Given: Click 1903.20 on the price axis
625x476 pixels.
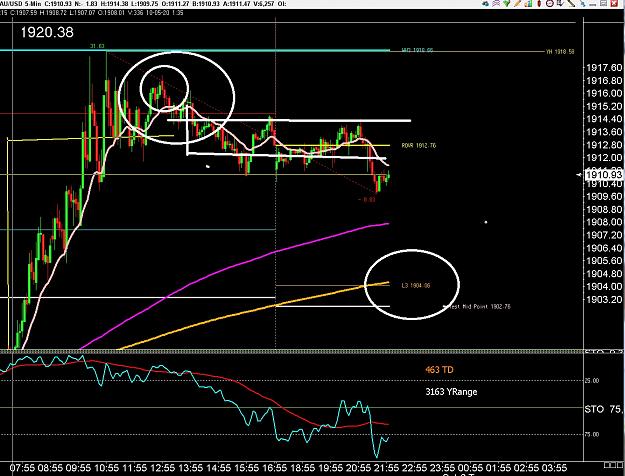Looking at the screenshot, I should [604, 299].
